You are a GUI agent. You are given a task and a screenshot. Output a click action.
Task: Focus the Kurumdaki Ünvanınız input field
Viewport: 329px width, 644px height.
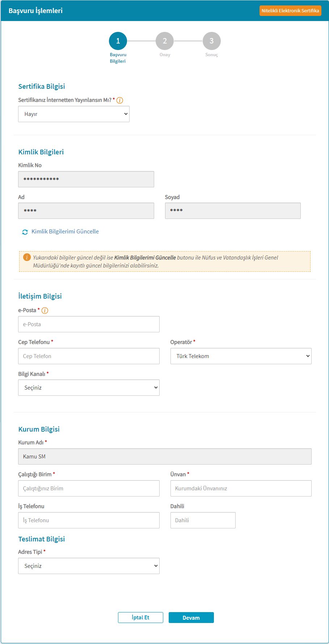pos(241,488)
